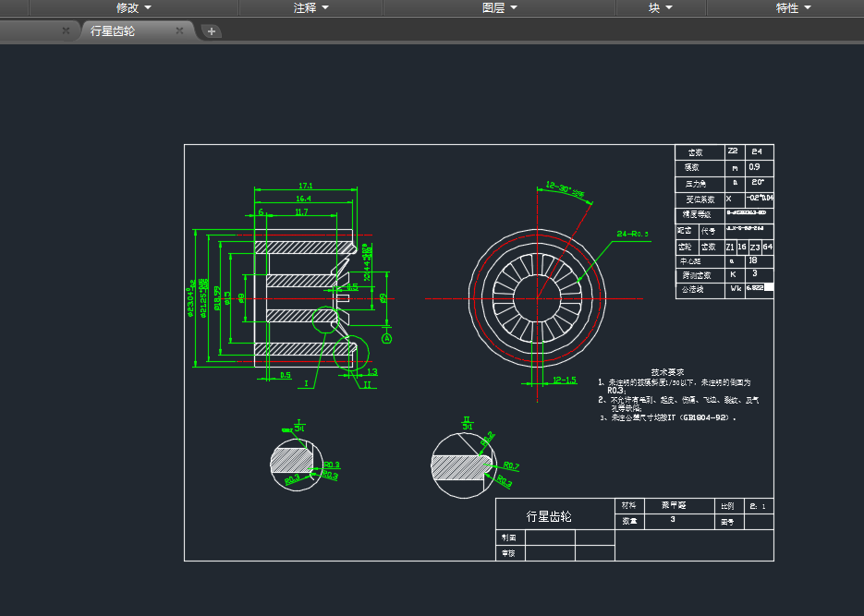Select the 审核 cell in title block
The image size is (864, 616).
tap(510, 553)
